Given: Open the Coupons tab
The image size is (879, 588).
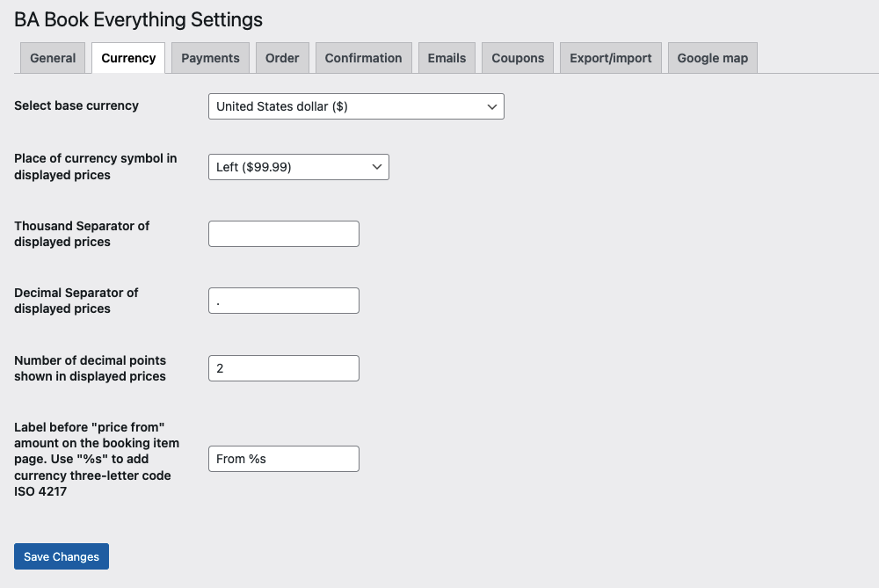Looking at the screenshot, I should (518, 58).
